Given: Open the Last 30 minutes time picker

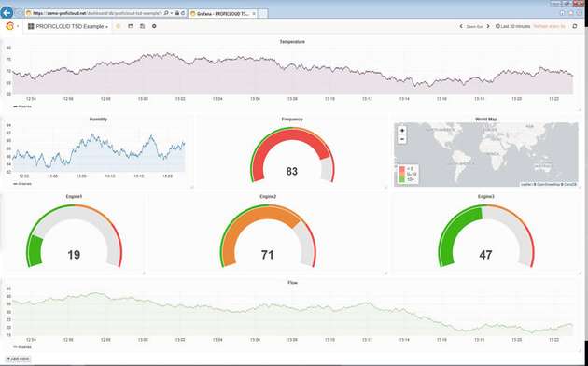Looking at the screenshot, I should tap(512, 27).
